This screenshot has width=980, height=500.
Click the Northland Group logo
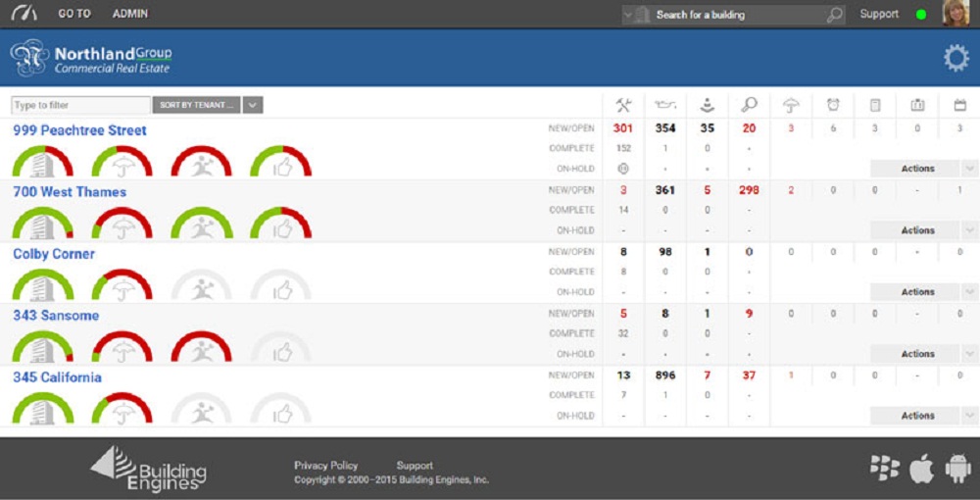91,60
